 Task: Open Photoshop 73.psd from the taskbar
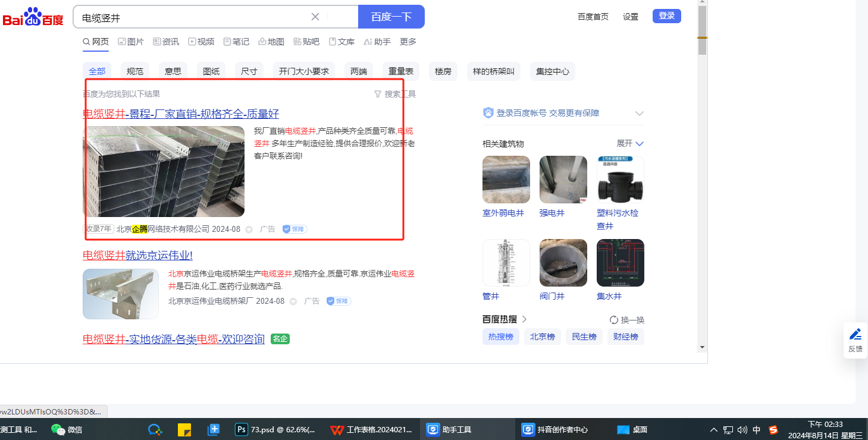point(275,429)
